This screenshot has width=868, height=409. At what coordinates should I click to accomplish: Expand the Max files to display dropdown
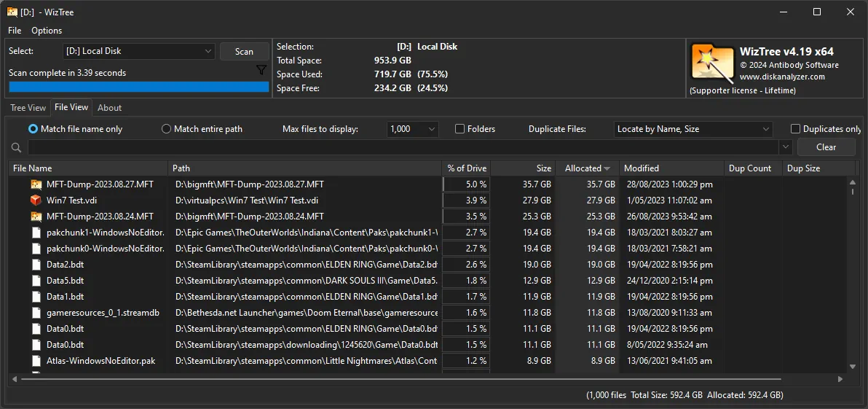click(x=412, y=129)
